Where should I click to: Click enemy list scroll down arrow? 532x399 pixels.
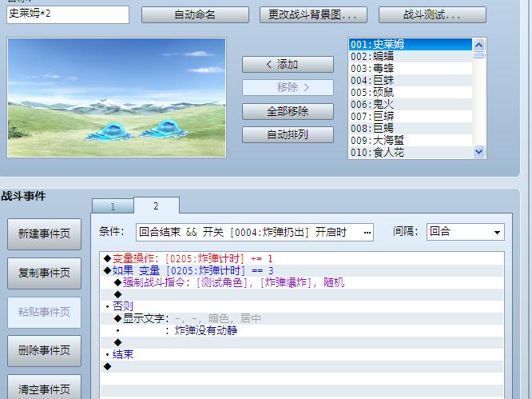point(479,151)
